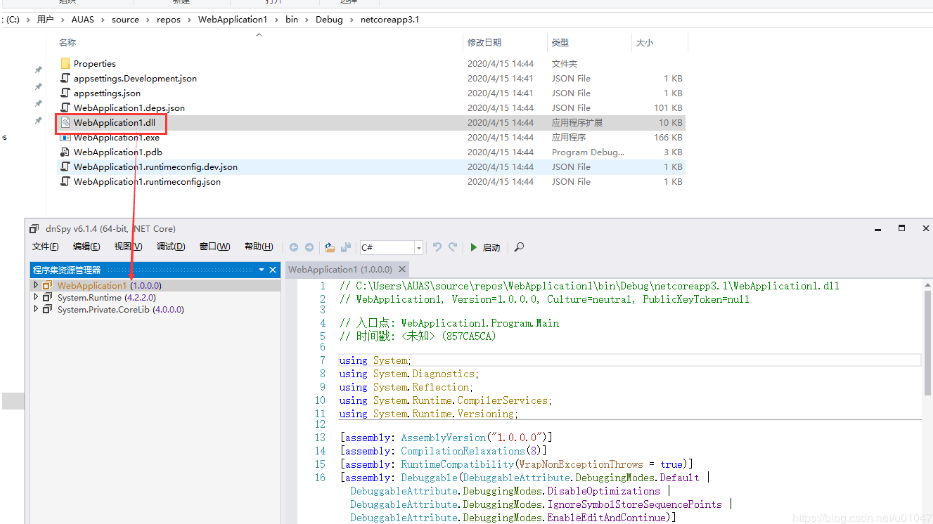Sort Explorer files by 大小 column
This screenshot has height=524, width=933.
(644, 43)
